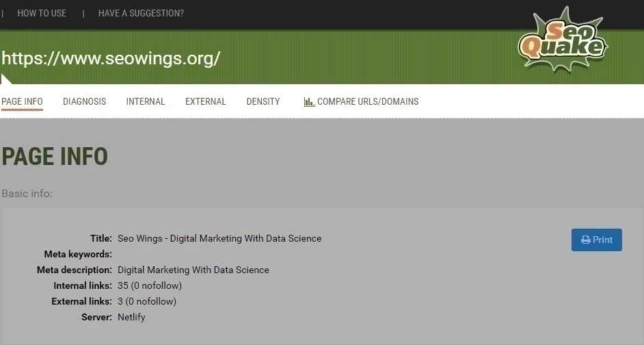Viewport: 644px width, 345px height.
Task: Go to the INTERNAL links tab
Action: pyautogui.click(x=146, y=101)
